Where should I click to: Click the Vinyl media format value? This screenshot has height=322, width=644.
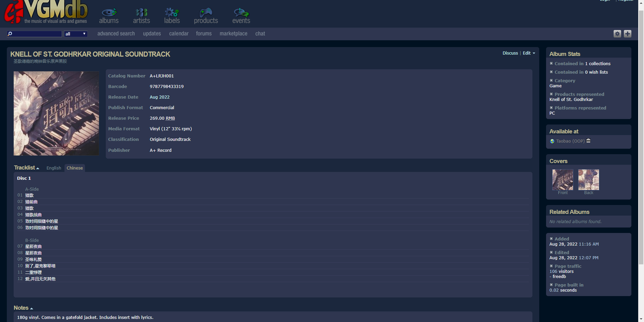pyautogui.click(x=171, y=129)
